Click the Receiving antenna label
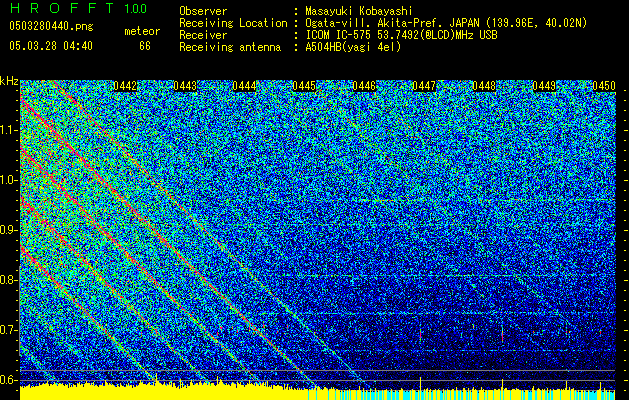The height and width of the screenshot is (400, 629). tap(230, 47)
